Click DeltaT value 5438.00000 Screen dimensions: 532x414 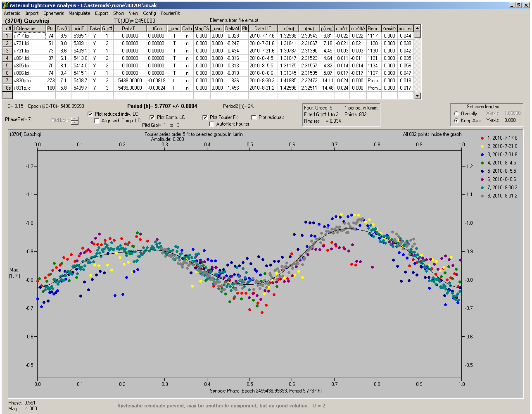[130, 81]
